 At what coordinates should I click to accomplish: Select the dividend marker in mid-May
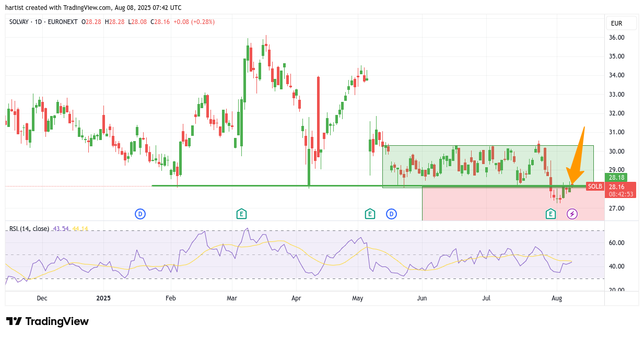click(x=392, y=213)
